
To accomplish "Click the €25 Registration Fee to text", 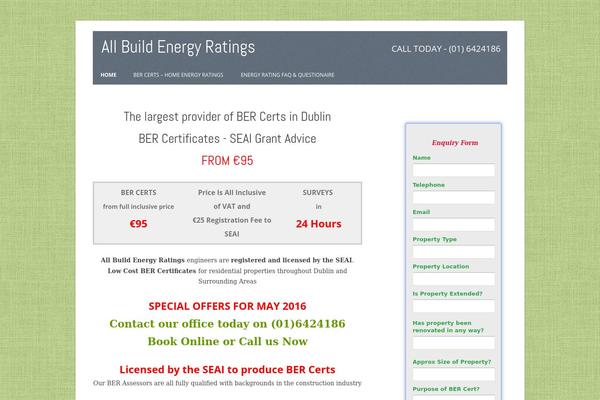I will (x=232, y=220).
